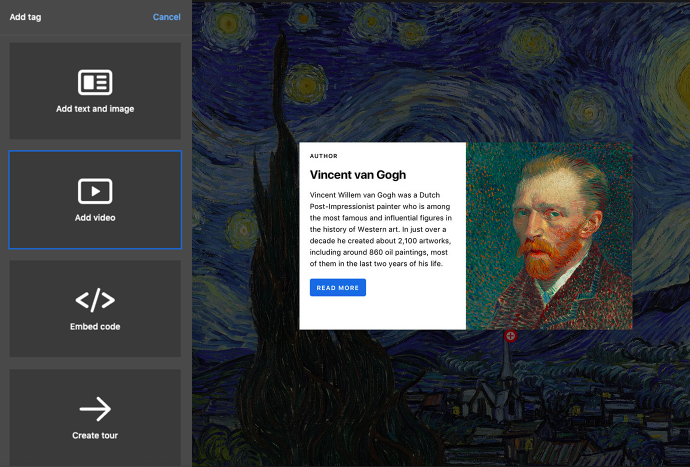Open the READ MORE button

click(x=338, y=287)
